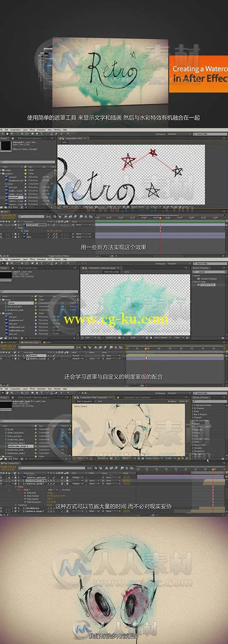Select stars.psd thumbnail in the Retro-window project panel
228x644 pixels.
click(6, 146)
